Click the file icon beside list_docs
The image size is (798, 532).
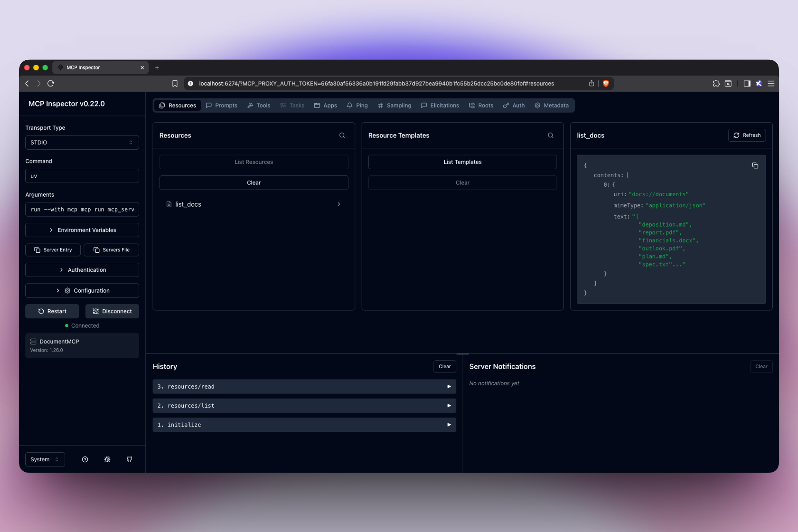pyautogui.click(x=169, y=204)
